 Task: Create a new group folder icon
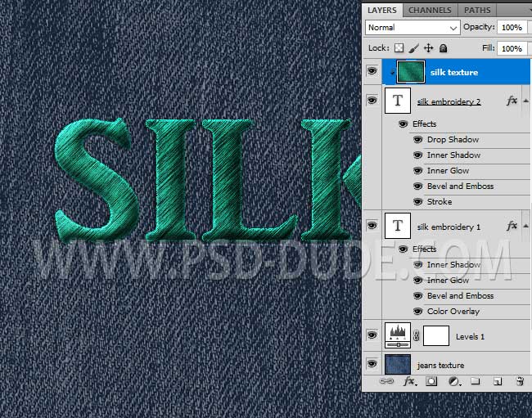[x=476, y=381]
